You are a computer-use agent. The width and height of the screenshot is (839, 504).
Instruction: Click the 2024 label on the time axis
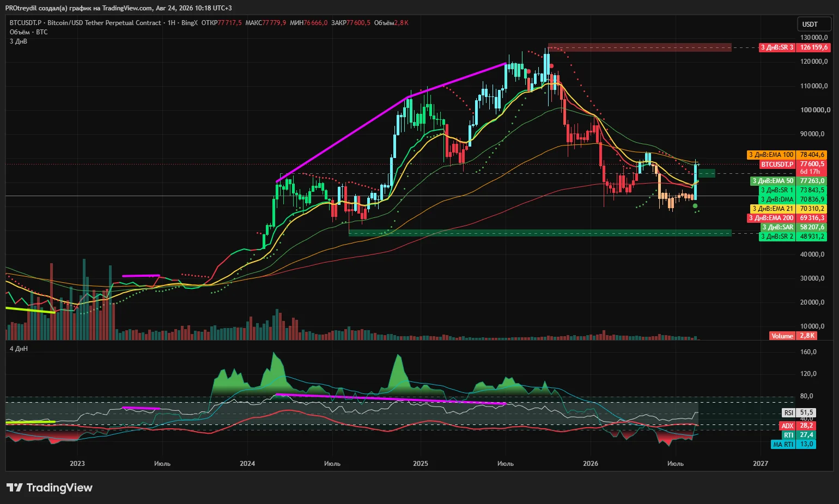[247, 464]
